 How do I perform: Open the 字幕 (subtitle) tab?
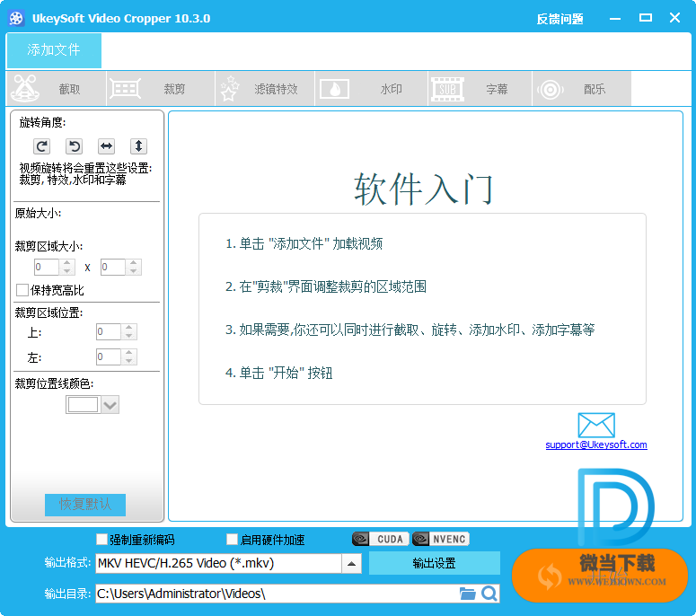tap(480, 89)
